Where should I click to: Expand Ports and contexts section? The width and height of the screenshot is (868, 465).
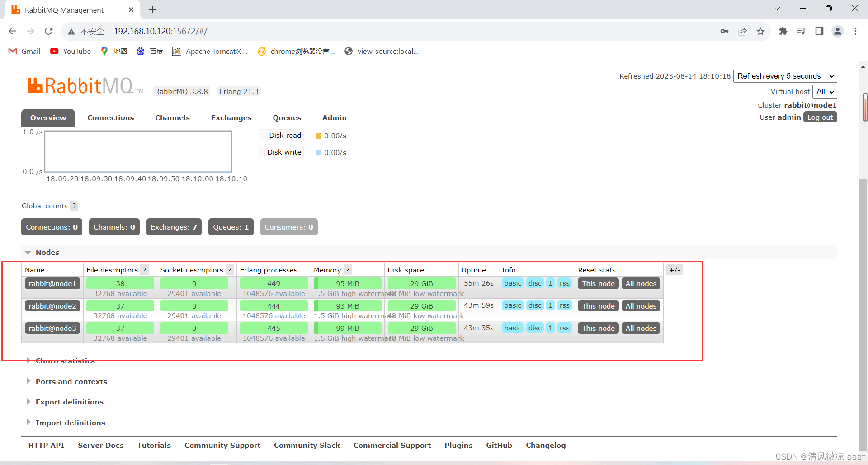pyautogui.click(x=71, y=381)
